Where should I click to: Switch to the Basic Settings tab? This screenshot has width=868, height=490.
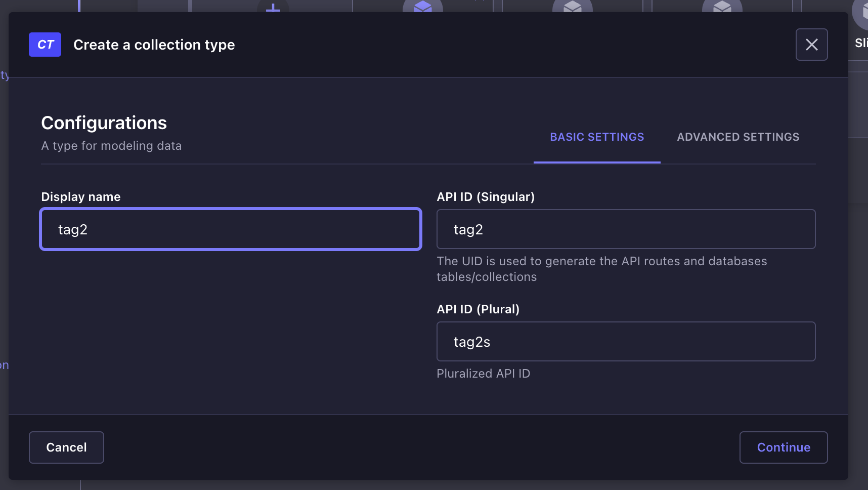click(597, 137)
